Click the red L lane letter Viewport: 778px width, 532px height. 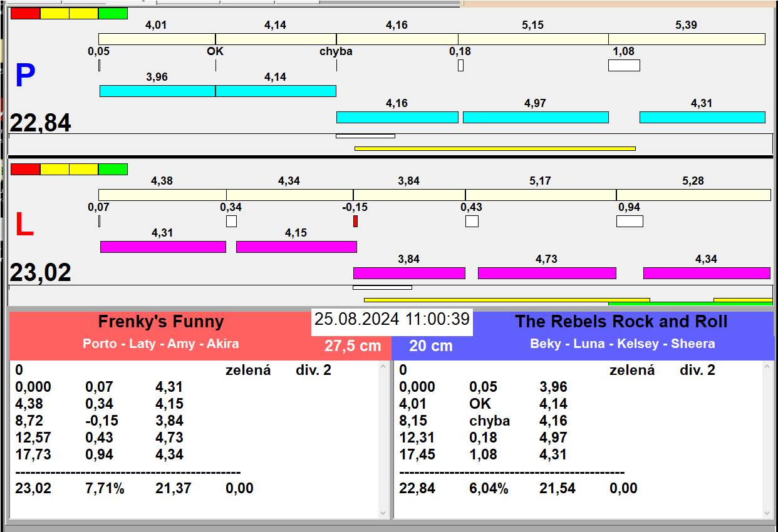click(24, 225)
